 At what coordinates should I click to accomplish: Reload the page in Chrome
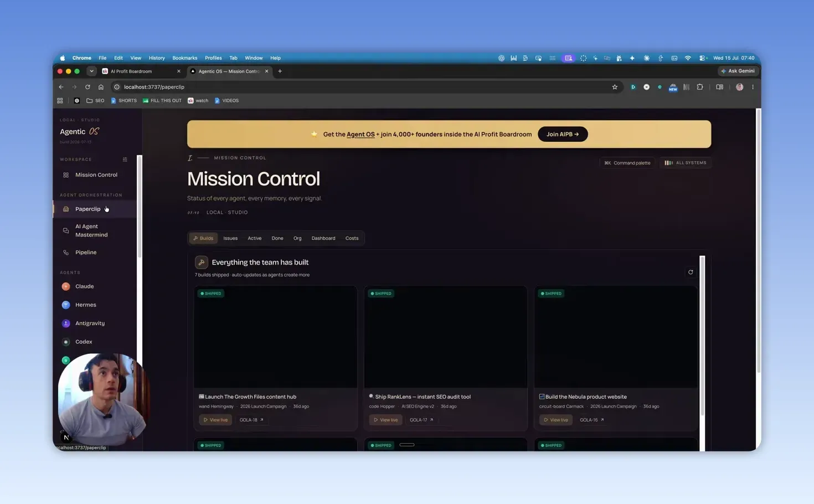[87, 87]
